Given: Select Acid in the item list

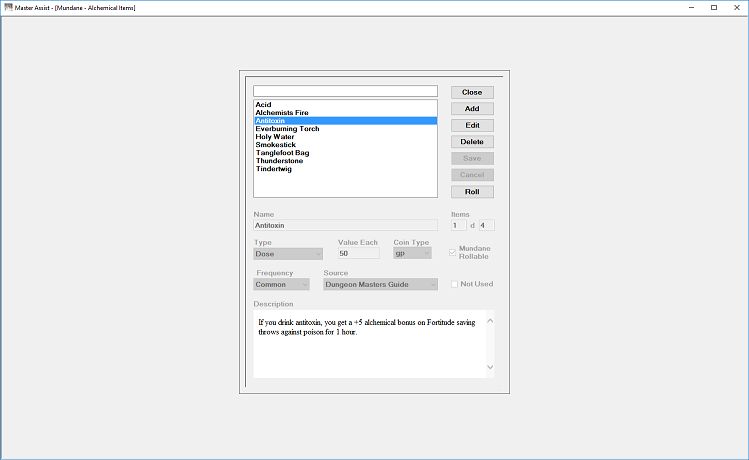Looking at the screenshot, I should (x=345, y=105).
